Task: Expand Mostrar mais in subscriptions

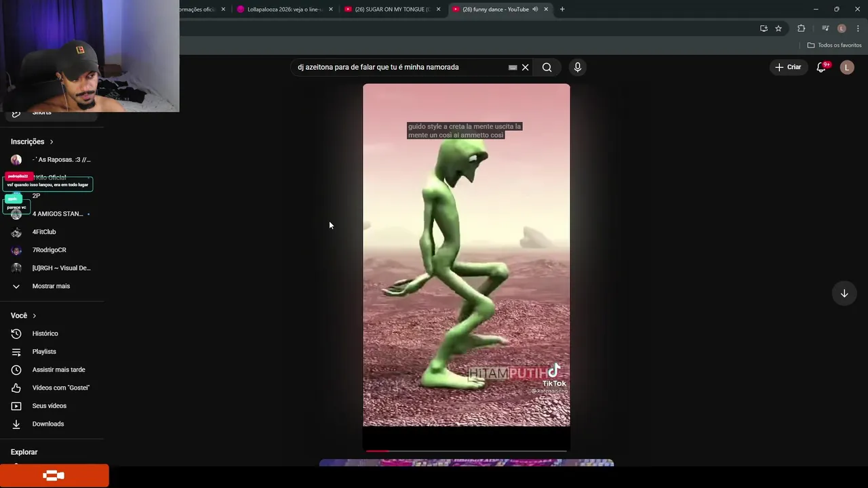Action: (51, 286)
